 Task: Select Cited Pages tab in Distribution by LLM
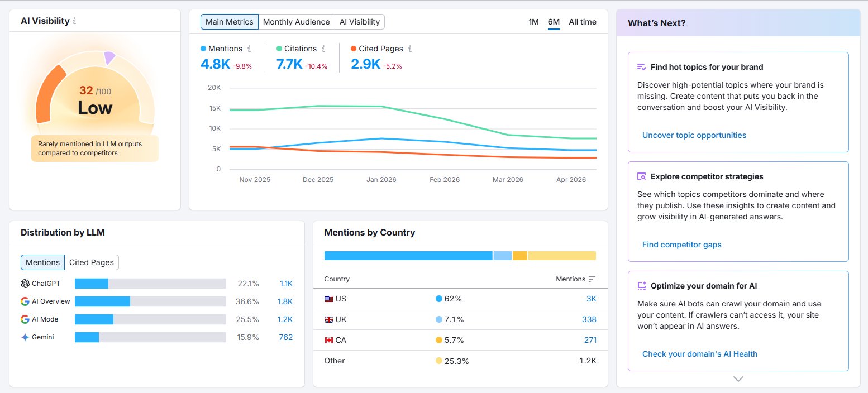pos(92,262)
